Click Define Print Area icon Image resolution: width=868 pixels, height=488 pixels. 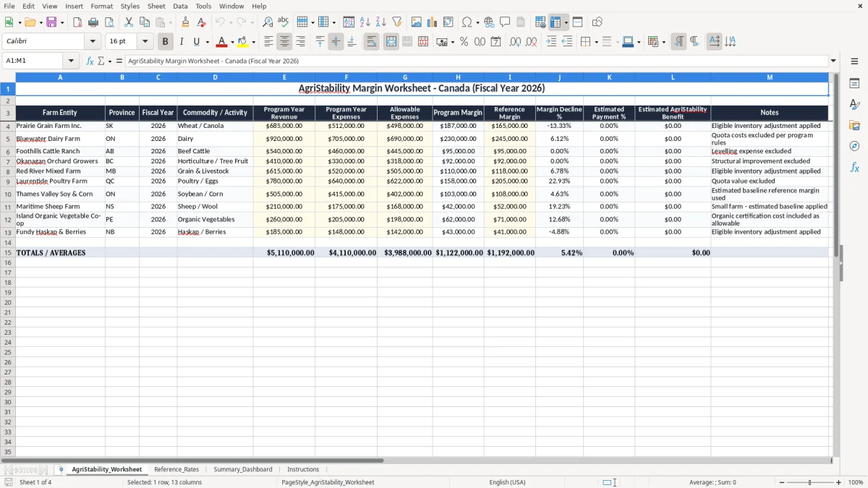[x=540, y=22]
